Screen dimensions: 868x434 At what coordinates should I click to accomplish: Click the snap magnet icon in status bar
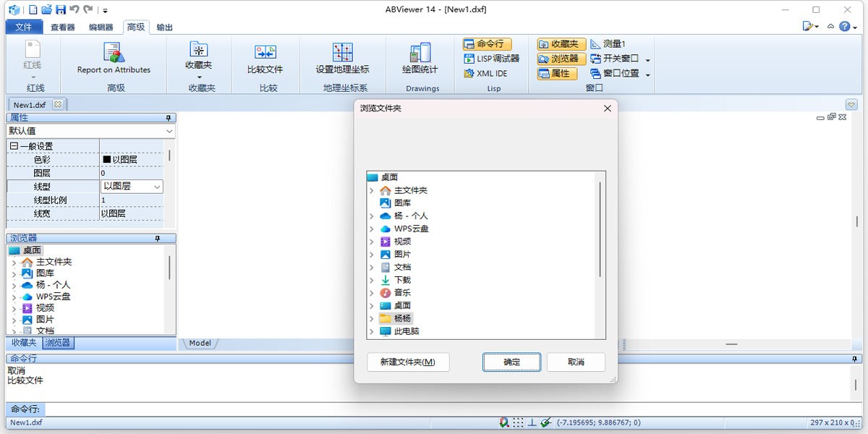pyautogui.click(x=503, y=422)
